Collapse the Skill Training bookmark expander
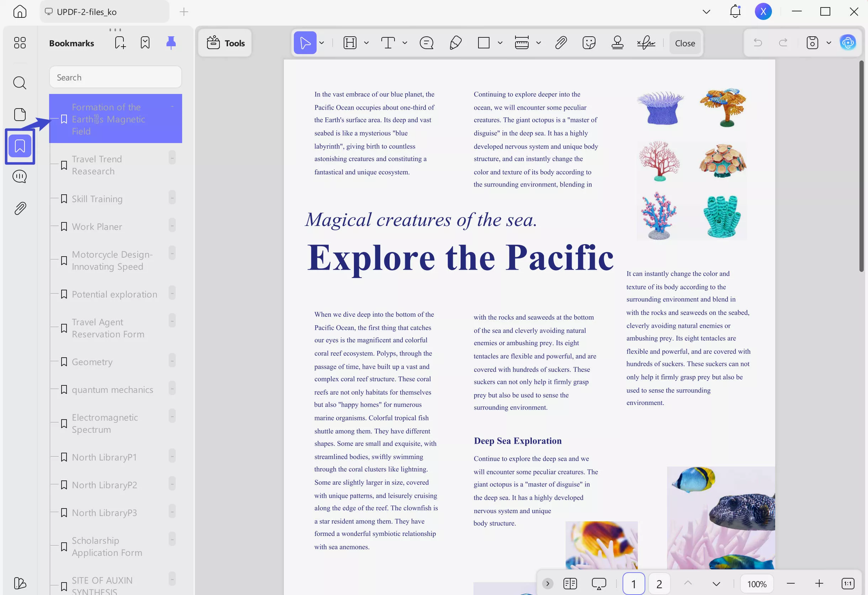This screenshot has width=868, height=595. pyautogui.click(x=172, y=198)
